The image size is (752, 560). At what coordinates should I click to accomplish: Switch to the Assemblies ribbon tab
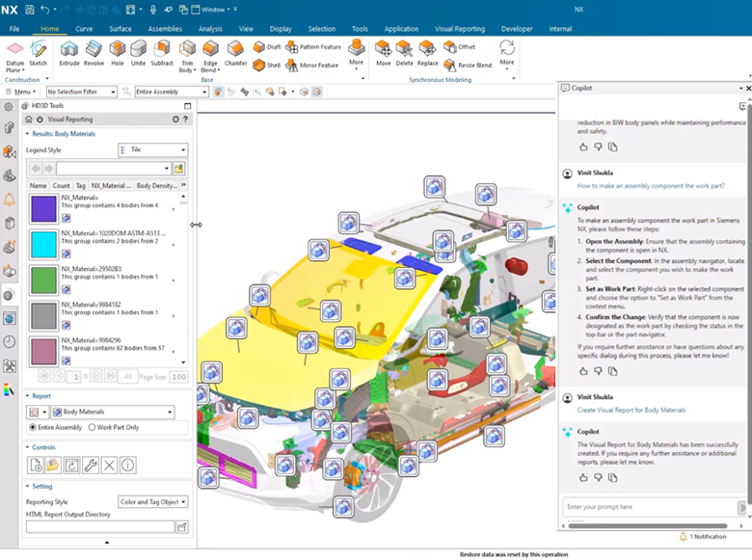(x=164, y=29)
